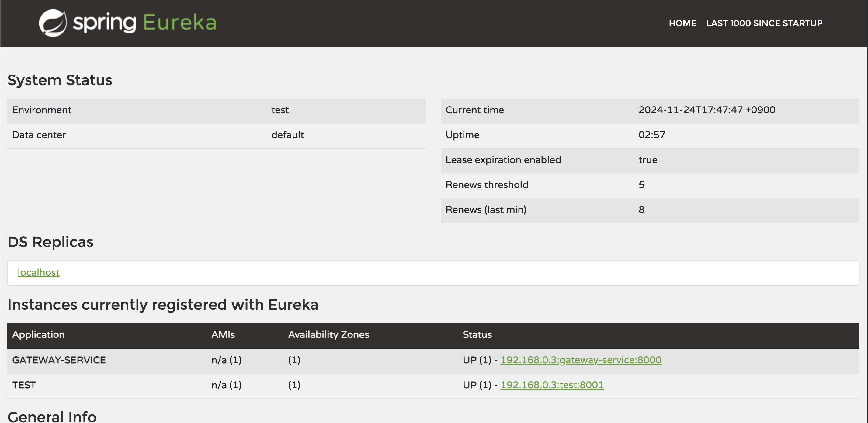Click Instances currently registered with Eureka heading

163,305
